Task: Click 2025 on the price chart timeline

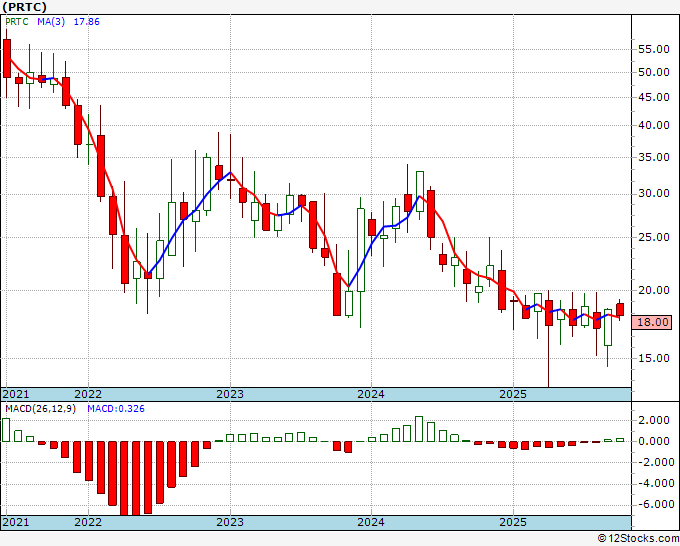Action: click(513, 394)
